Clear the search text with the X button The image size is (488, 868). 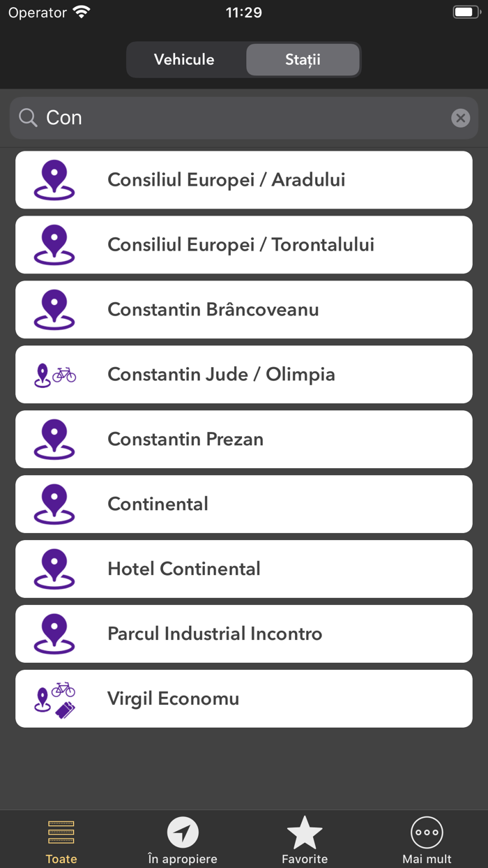pos(460,117)
